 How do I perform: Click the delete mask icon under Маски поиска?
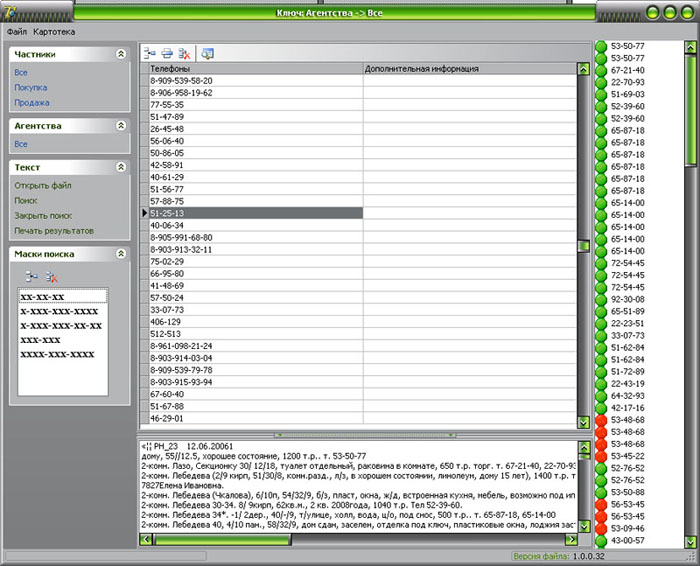(51, 276)
